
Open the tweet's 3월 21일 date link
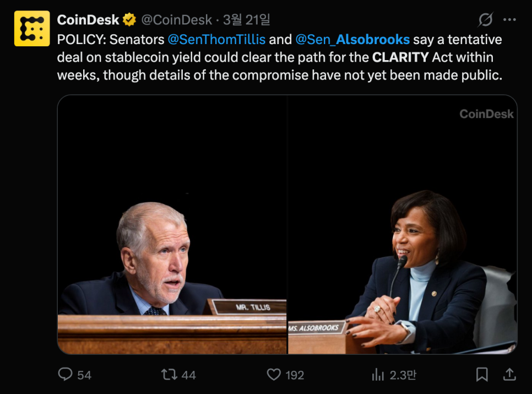pos(247,20)
